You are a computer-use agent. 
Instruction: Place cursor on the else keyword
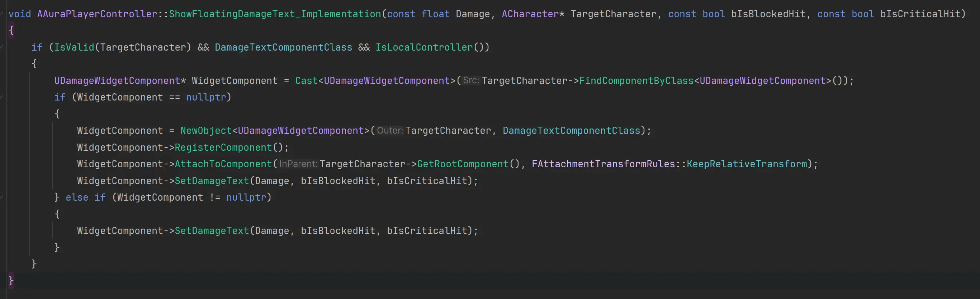coord(77,197)
